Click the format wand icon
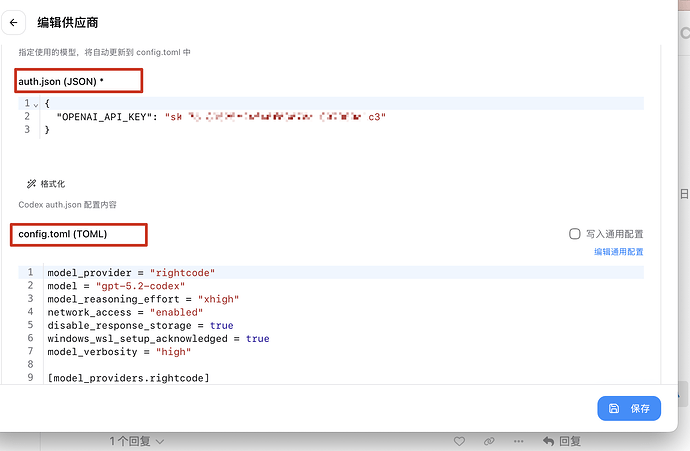 pos(31,184)
